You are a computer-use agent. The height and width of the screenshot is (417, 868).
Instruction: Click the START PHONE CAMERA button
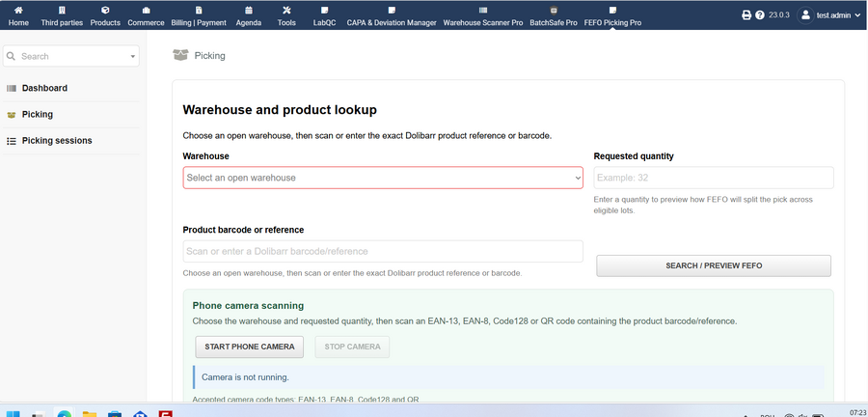click(x=249, y=347)
